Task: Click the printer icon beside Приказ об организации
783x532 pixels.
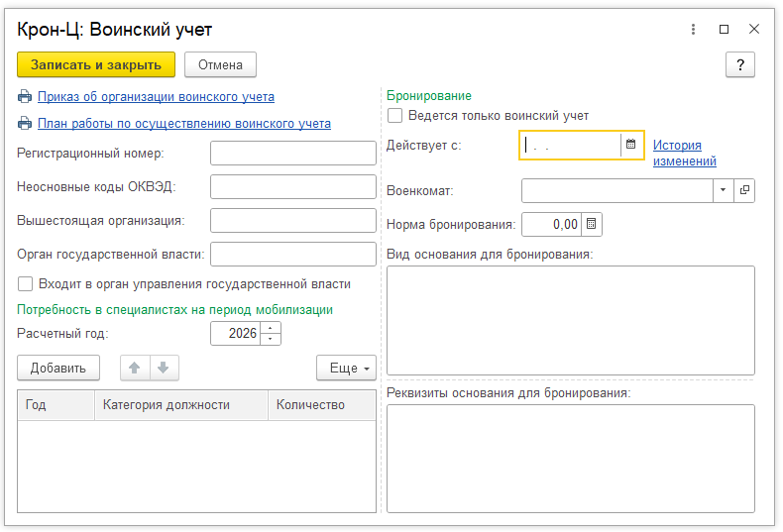Action: click(x=25, y=96)
